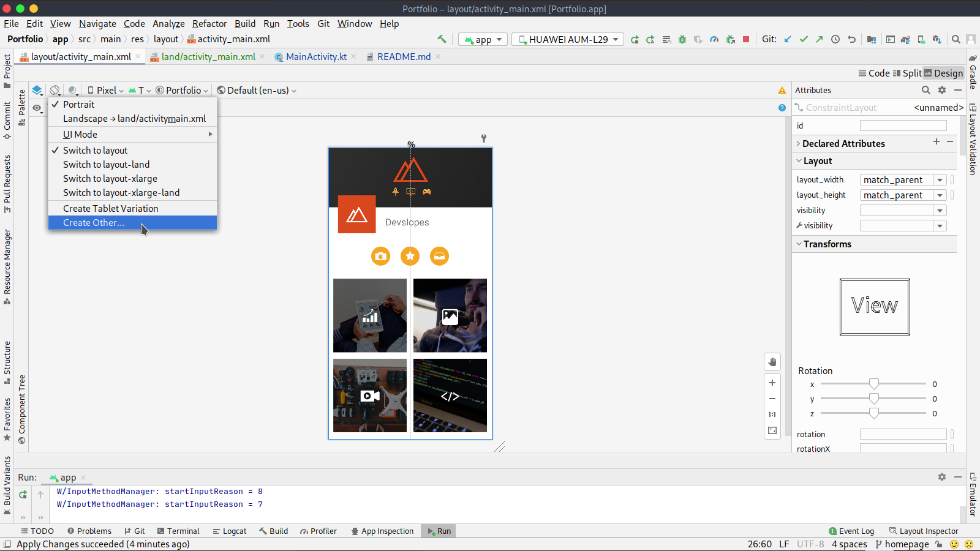Switch to the MainActivity.kt tab
The height and width of the screenshot is (551, 980).
pyautogui.click(x=316, y=57)
